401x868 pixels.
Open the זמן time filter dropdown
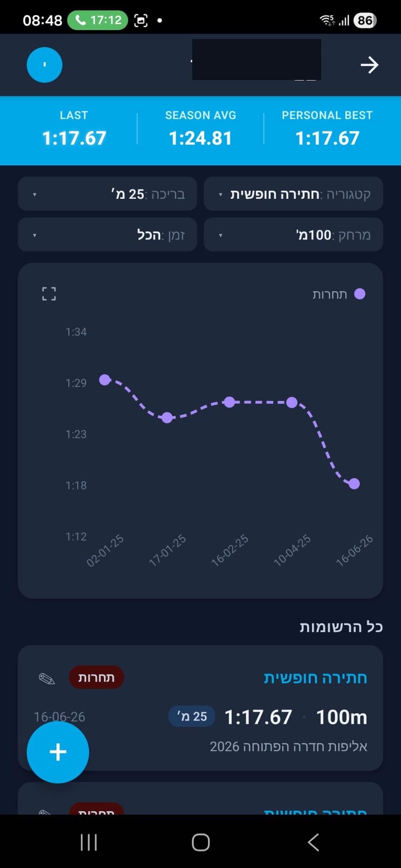pos(107,234)
